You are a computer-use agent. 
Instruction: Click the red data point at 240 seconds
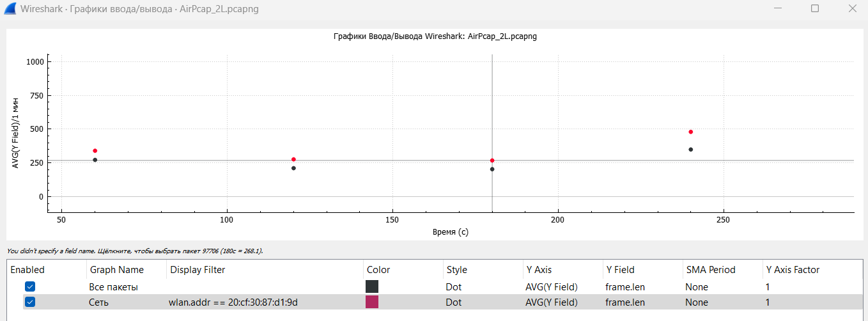tap(691, 132)
